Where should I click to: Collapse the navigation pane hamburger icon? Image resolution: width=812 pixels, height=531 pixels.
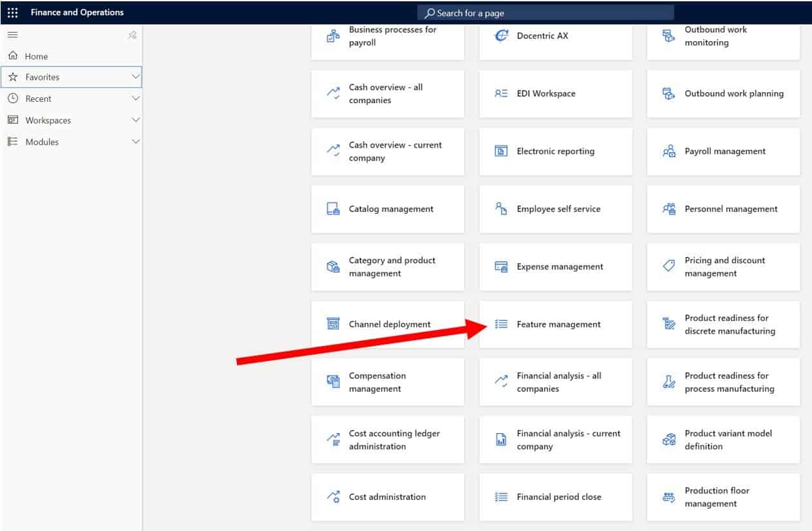(12, 35)
